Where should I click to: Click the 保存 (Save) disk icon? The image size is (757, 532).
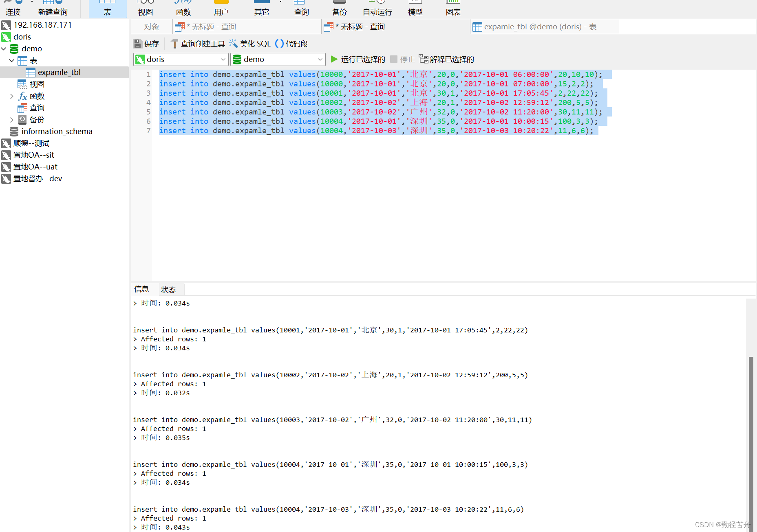(x=138, y=44)
